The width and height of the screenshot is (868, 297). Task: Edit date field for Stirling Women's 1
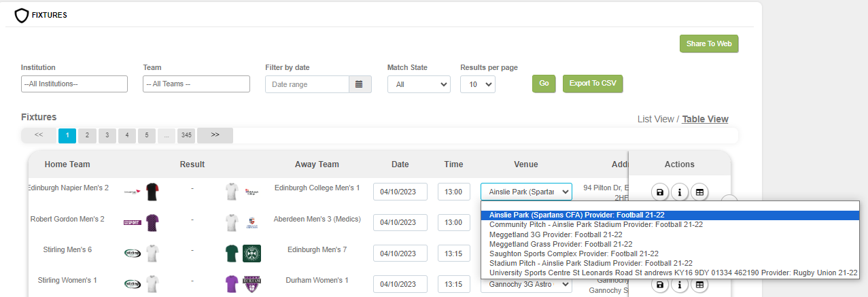click(x=400, y=284)
